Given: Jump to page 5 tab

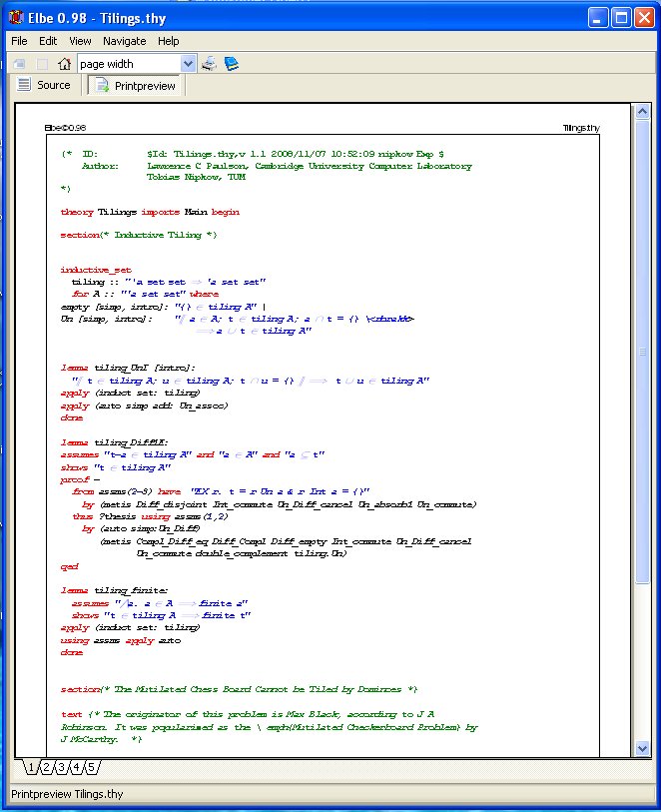Looking at the screenshot, I should (90, 767).
